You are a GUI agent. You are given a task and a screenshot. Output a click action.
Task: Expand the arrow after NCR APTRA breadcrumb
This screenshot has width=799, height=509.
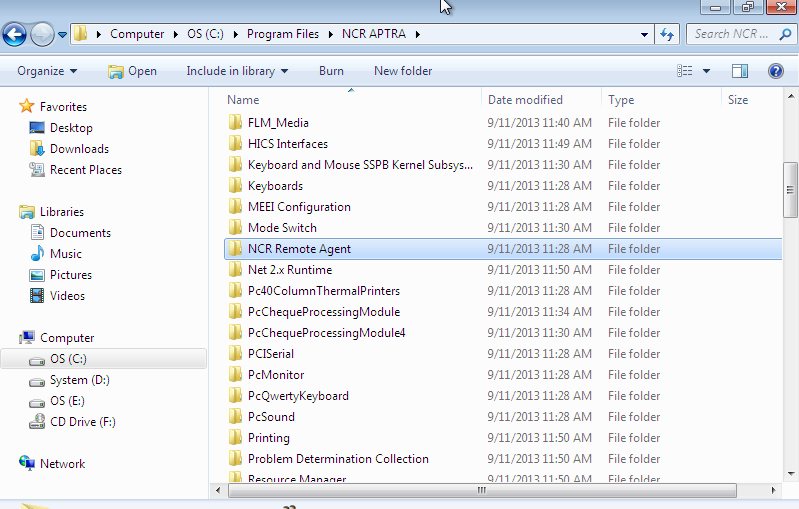click(x=418, y=34)
